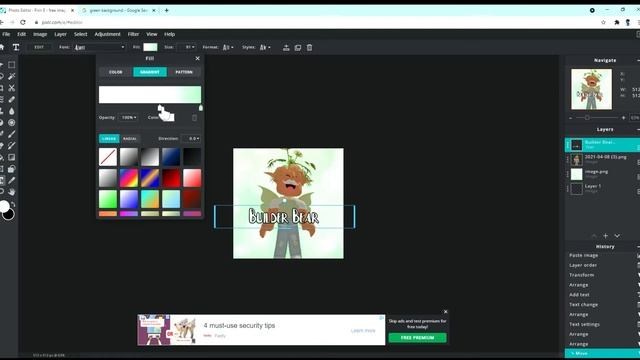This screenshot has height=360, width=640.
Task: Select the Gradient square tool
Action: tap(11, 157)
